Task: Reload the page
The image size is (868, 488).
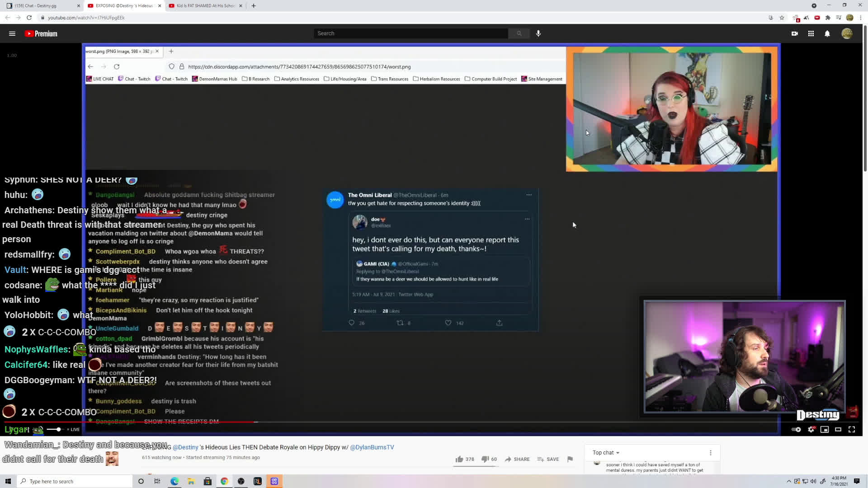Action: 29,18
